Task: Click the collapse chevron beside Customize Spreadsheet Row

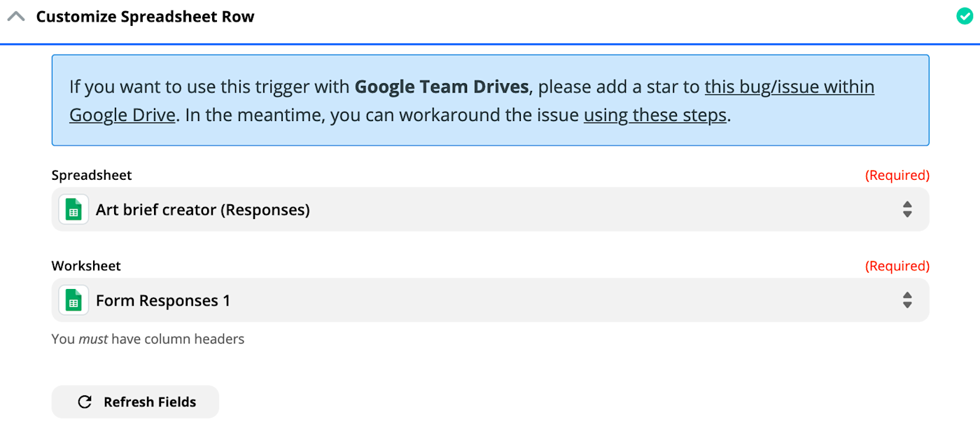Action: tap(15, 15)
